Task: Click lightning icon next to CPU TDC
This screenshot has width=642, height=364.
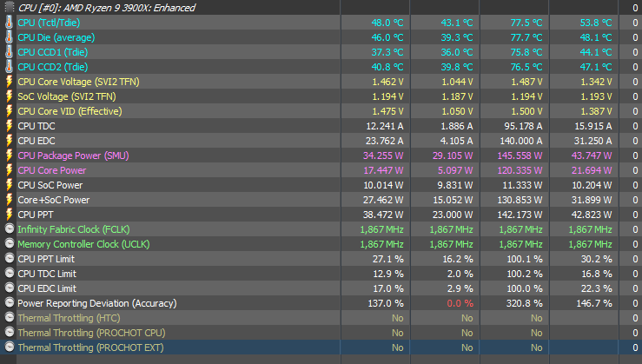Action: point(9,126)
